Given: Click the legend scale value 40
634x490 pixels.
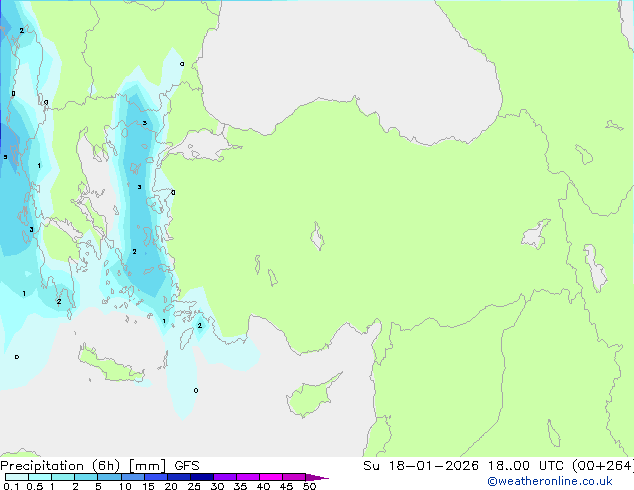Looking at the screenshot, I should click(x=263, y=486).
